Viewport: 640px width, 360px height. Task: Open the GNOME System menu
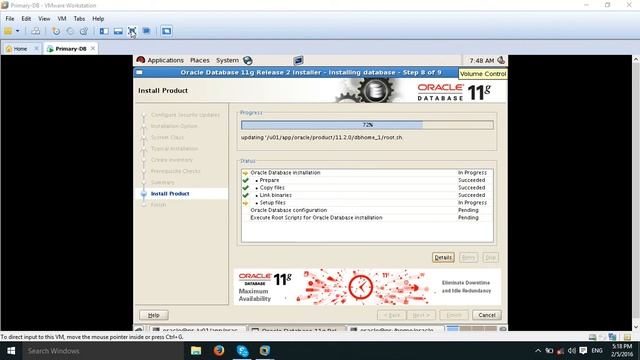(x=227, y=60)
